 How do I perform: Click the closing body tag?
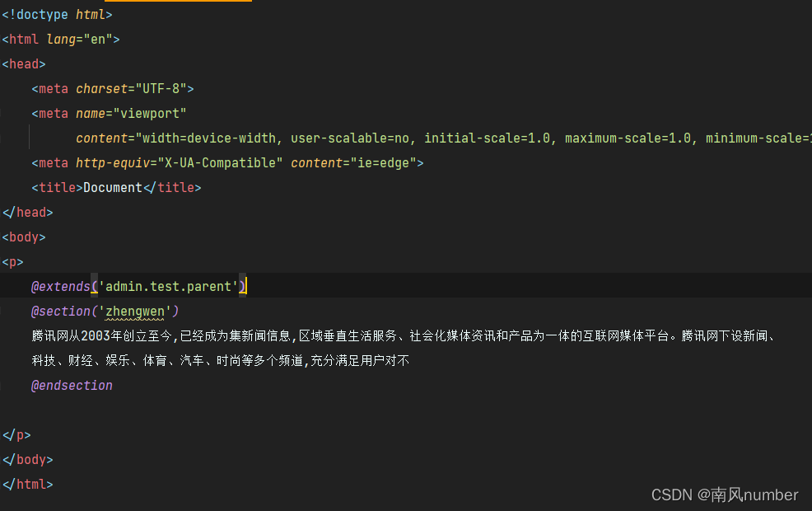pyautogui.click(x=27, y=460)
